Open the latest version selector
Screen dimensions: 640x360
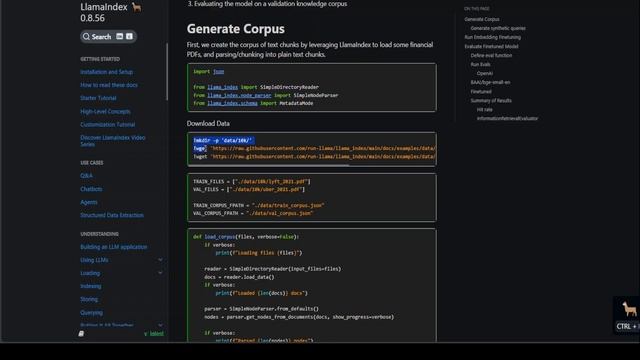tap(153, 333)
